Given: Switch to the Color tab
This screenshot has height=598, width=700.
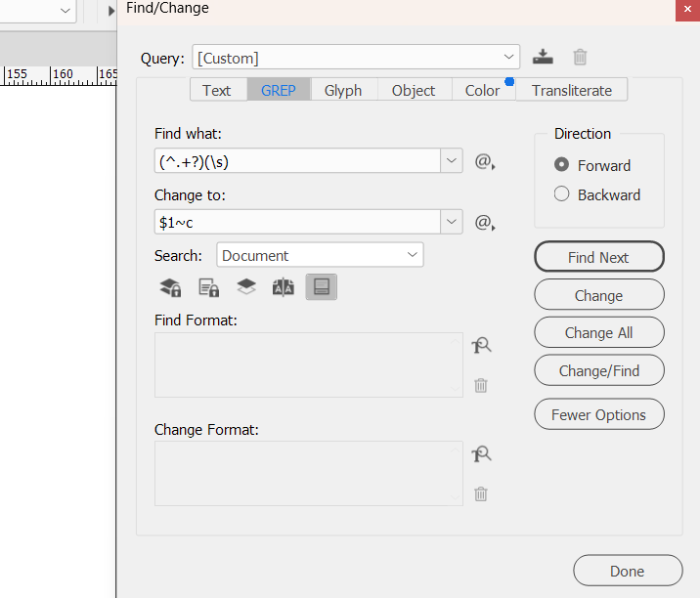Looking at the screenshot, I should (484, 90).
